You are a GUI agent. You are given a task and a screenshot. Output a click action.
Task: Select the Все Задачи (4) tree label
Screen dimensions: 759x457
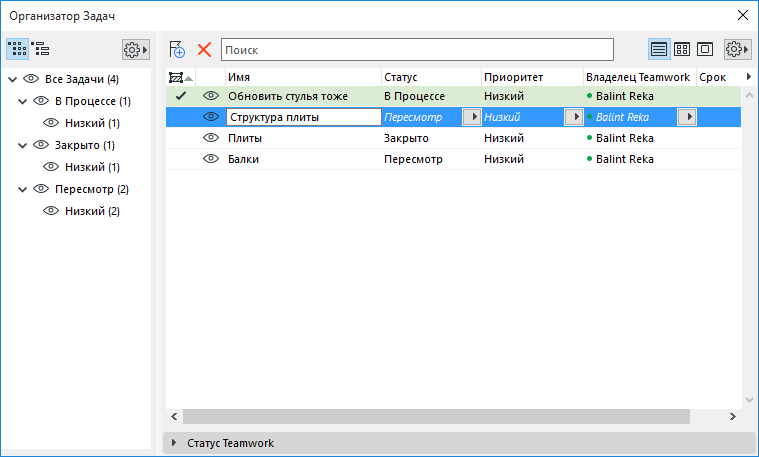(82, 79)
